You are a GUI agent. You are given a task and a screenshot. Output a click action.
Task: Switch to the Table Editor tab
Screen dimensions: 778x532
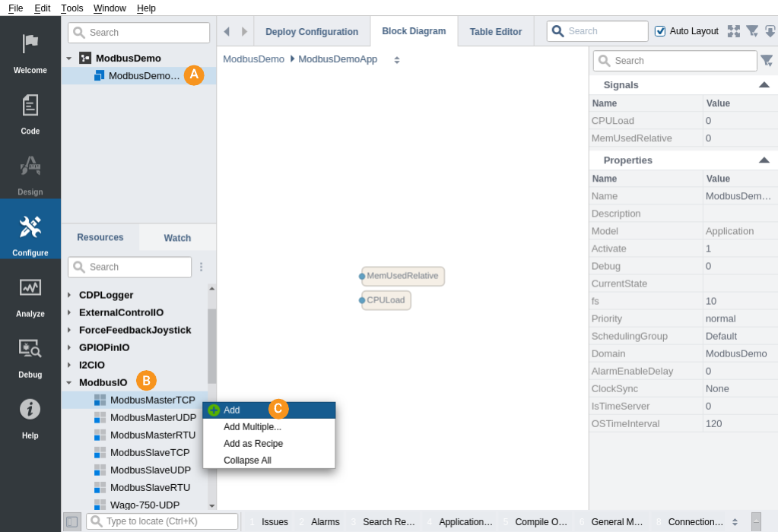(495, 32)
